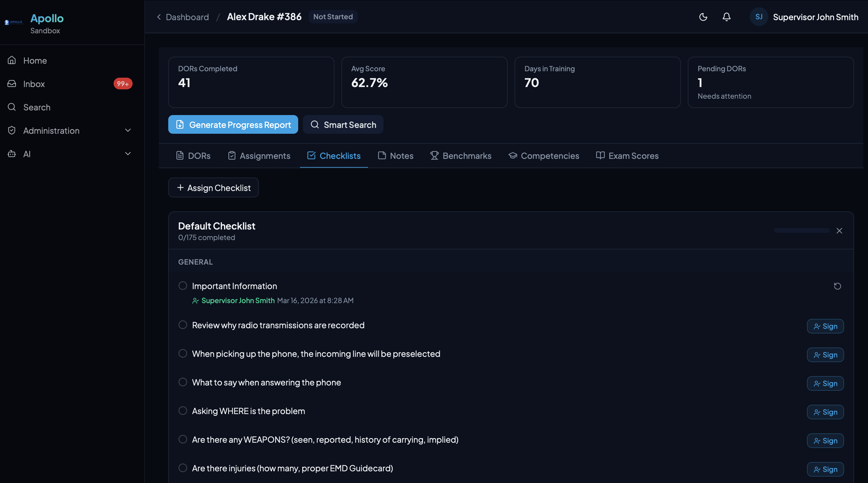Check the Important Information circle
This screenshot has width=868, height=483.
[183, 286]
